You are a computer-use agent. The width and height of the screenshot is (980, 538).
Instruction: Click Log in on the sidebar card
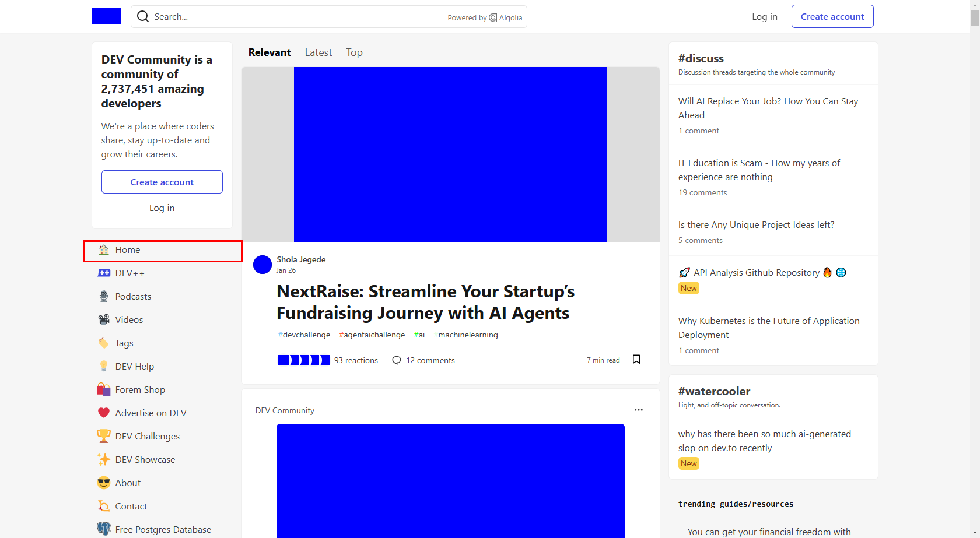pos(162,208)
